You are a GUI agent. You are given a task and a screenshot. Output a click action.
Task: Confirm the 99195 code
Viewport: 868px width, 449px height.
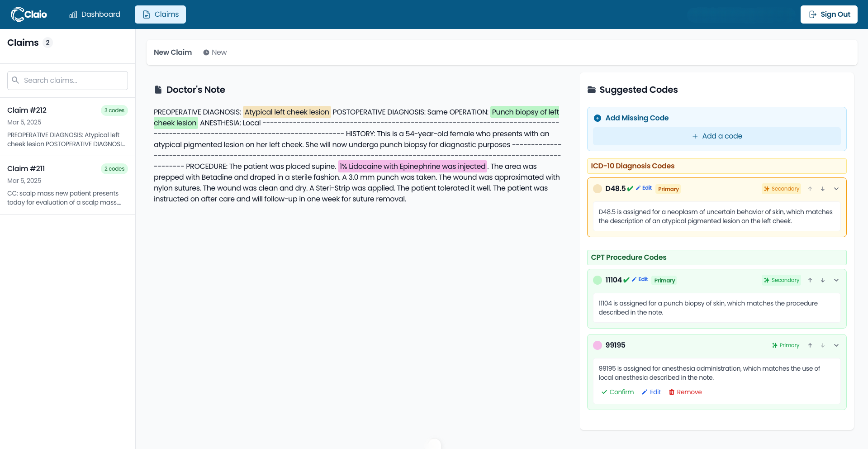(617, 392)
